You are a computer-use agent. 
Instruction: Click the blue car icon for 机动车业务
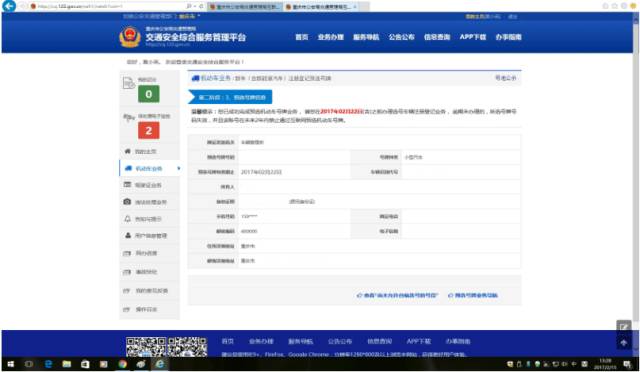[x=128, y=168]
